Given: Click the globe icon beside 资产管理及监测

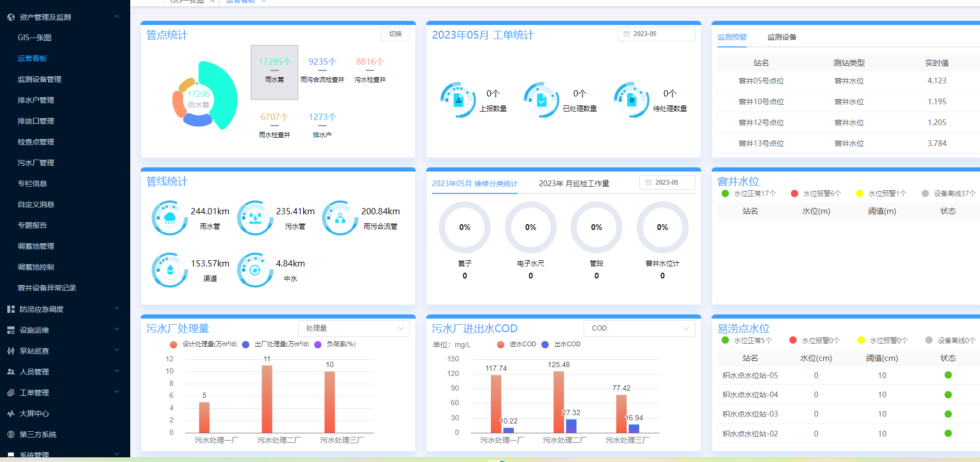Looking at the screenshot, I should click(11, 17).
